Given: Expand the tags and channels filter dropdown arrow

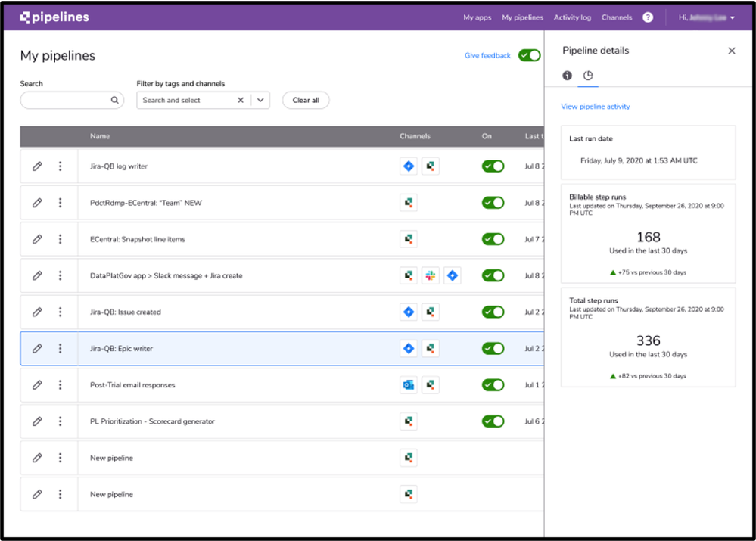Looking at the screenshot, I should click(260, 101).
